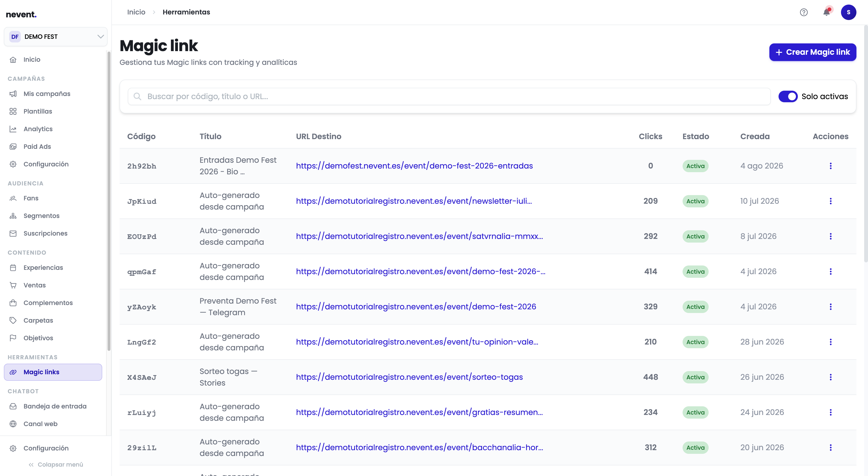Click the Herramientas breadcrumb
Screen dimensions: 868x476
coord(186,12)
